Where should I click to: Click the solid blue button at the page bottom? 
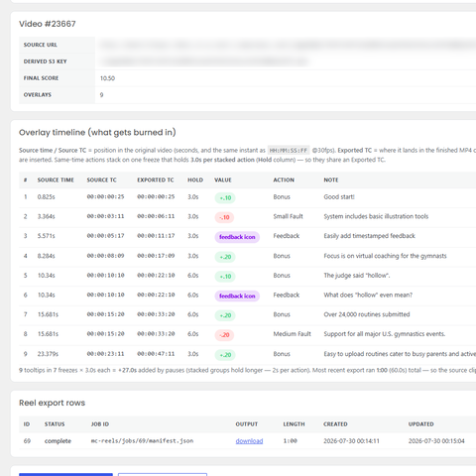[65, 475]
